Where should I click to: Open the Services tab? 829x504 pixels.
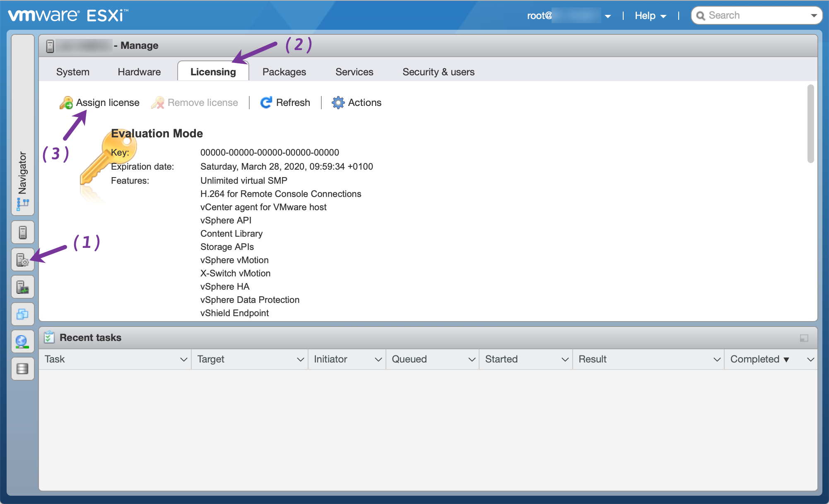(354, 72)
